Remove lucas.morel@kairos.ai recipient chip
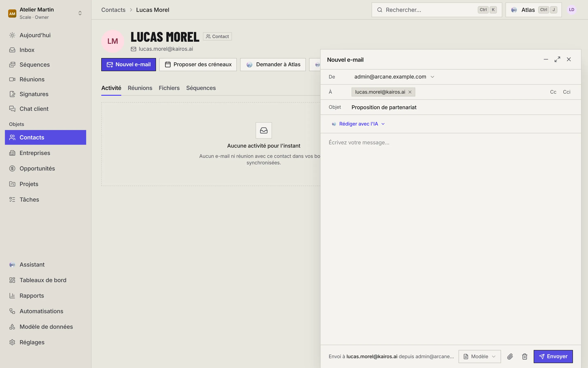This screenshot has height=368, width=588. pyautogui.click(x=410, y=92)
